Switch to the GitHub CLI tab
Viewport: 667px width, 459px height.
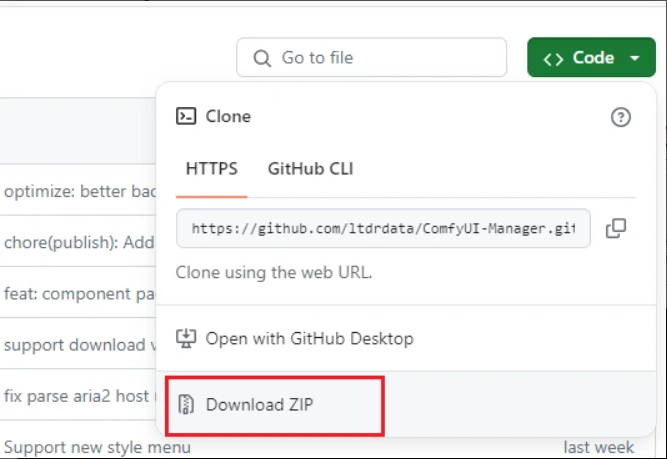311,169
